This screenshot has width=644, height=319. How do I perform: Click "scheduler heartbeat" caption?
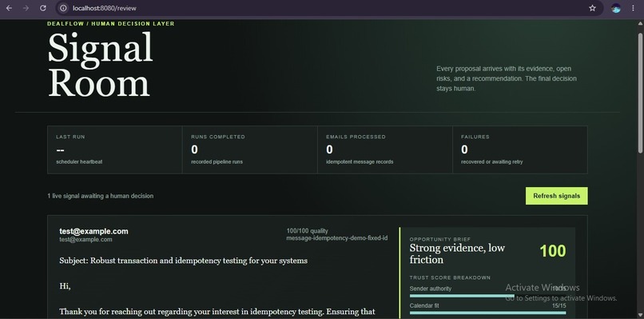click(x=79, y=162)
